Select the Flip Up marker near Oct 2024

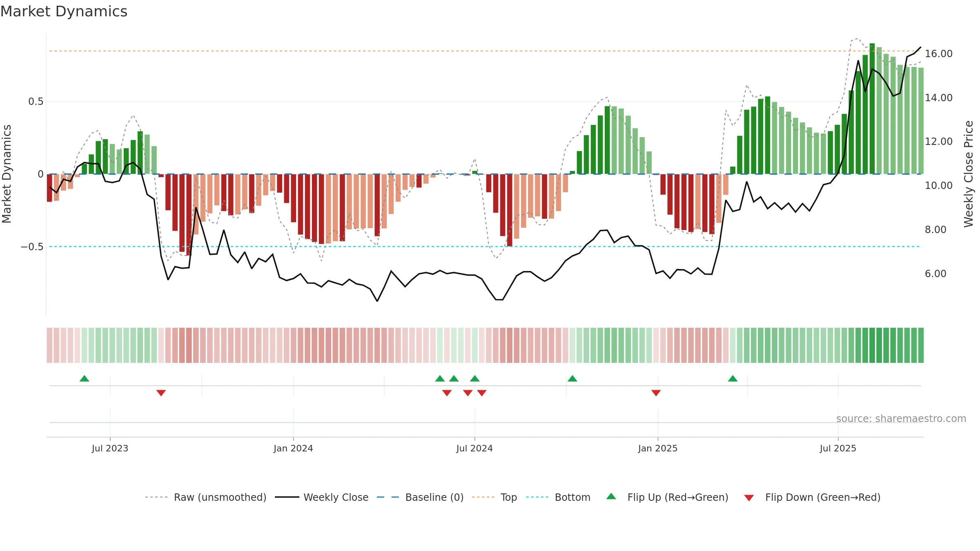pyautogui.click(x=572, y=378)
